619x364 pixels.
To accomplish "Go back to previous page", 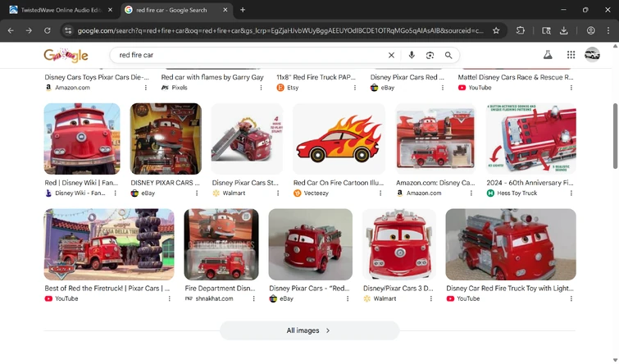I will (x=11, y=30).
